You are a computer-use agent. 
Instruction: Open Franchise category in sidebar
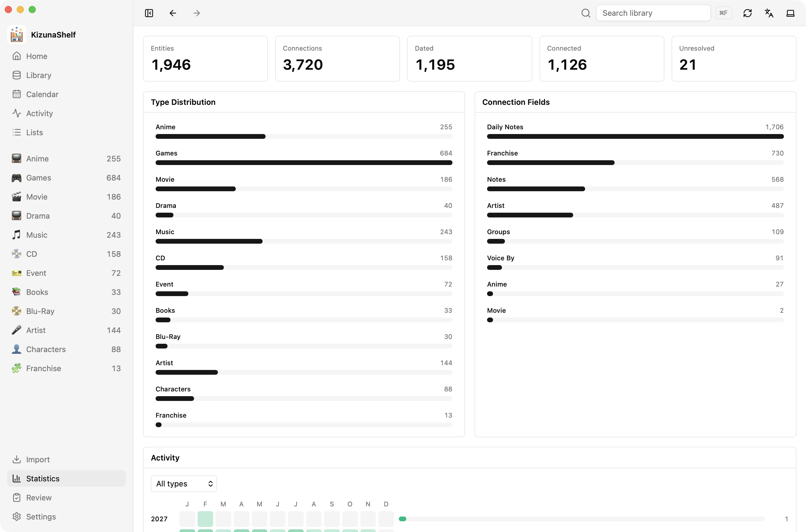point(66,368)
